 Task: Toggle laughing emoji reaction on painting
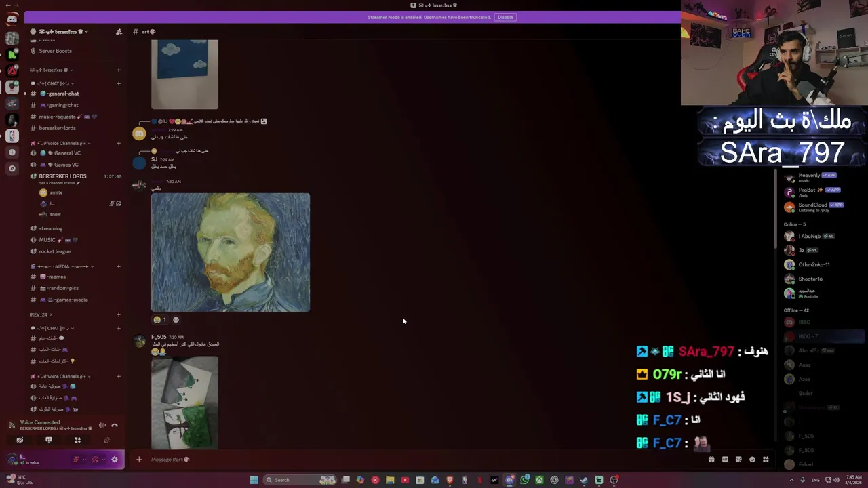pyautogui.click(x=160, y=320)
